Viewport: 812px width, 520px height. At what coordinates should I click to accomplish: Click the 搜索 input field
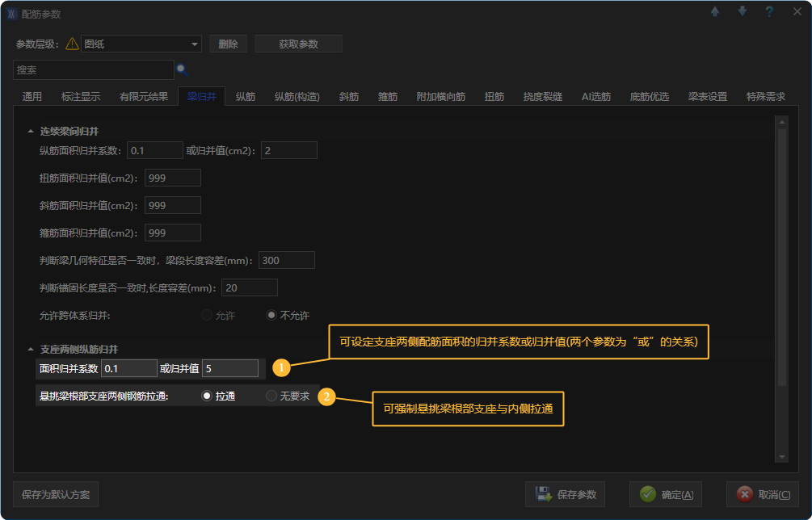(x=93, y=70)
